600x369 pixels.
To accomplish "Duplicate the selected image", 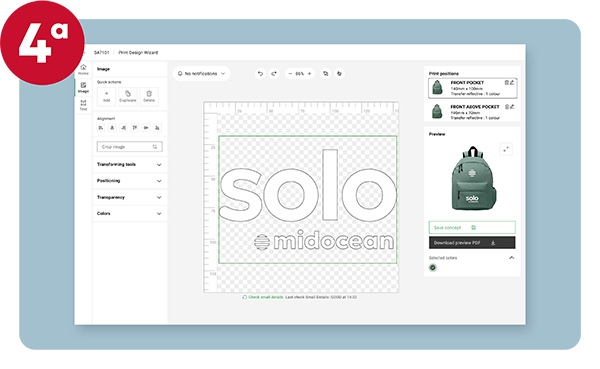I will pyautogui.click(x=128, y=96).
